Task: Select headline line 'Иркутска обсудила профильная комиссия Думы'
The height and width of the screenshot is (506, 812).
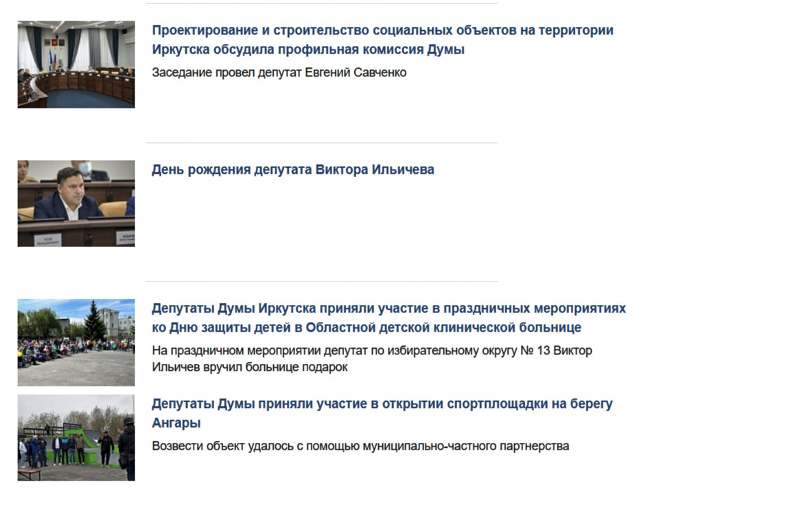Action: point(308,49)
